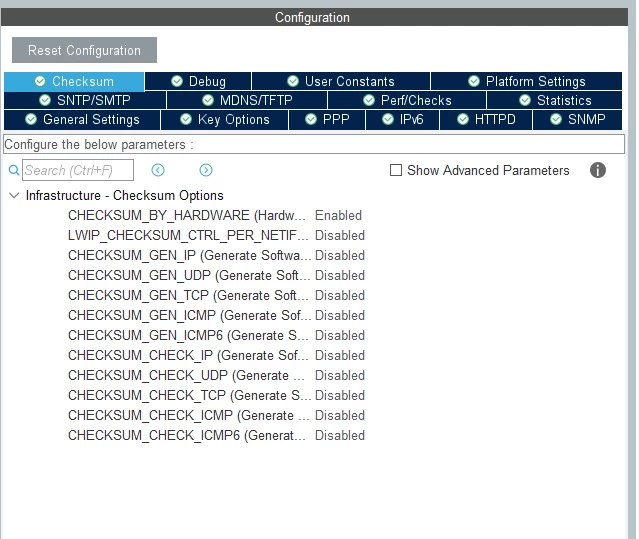The width and height of the screenshot is (639, 539).
Task: Open the User Constants tab
Action: [x=341, y=81]
